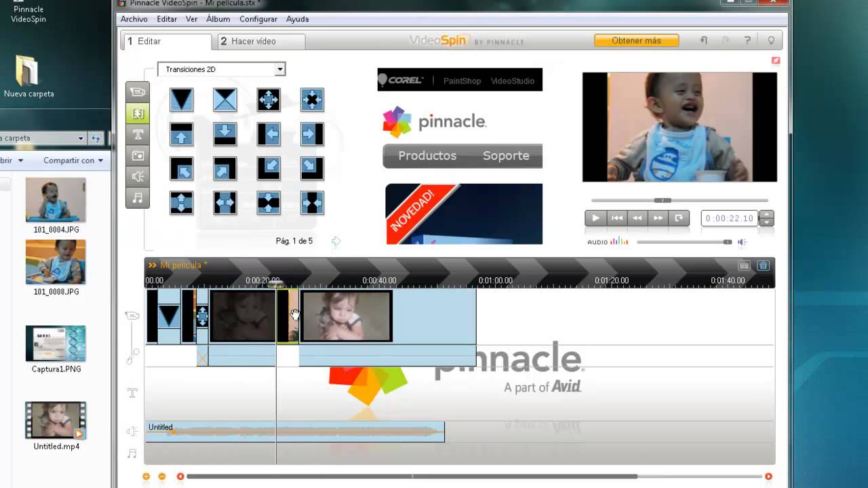Open the Configurar menu
868x488 pixels.
pos(258,20)
